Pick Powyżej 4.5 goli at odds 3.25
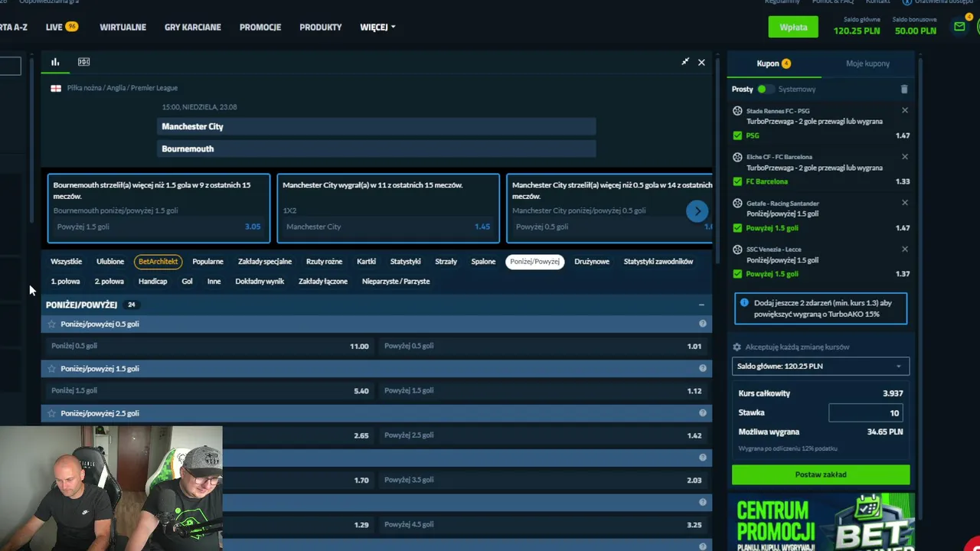The image size is (980, 551). (543, 524)
